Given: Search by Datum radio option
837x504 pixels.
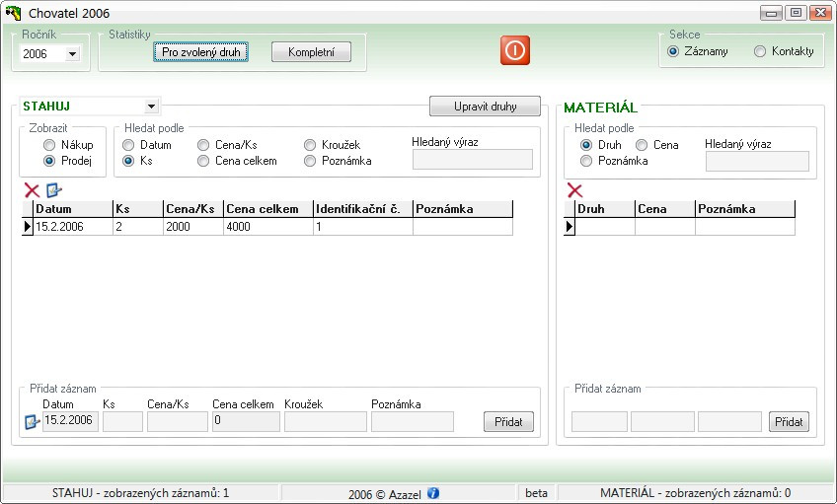Looking at the screenshot, I should 128,145.
